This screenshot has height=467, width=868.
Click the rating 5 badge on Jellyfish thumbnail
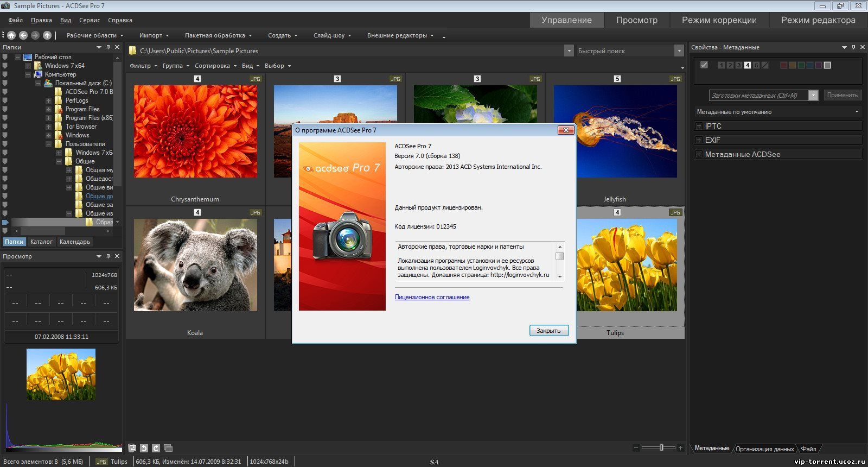[x=617, y=79]
